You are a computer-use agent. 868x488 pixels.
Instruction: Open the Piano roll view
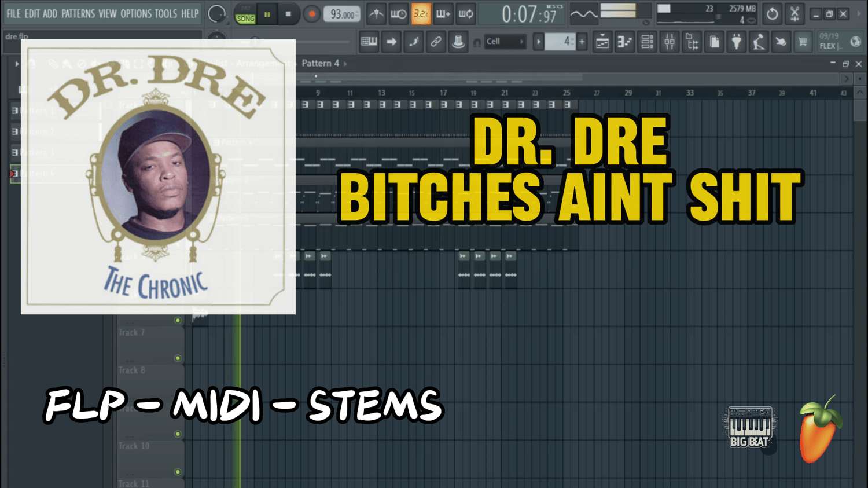point(625,42)
